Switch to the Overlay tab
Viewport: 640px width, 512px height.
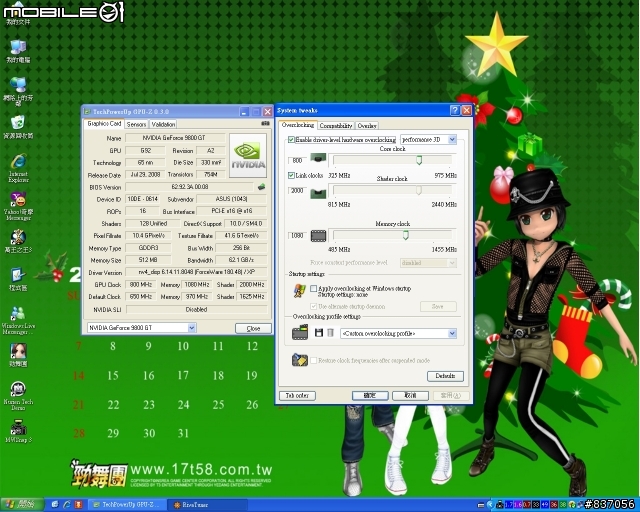click(x=367, y=126)
